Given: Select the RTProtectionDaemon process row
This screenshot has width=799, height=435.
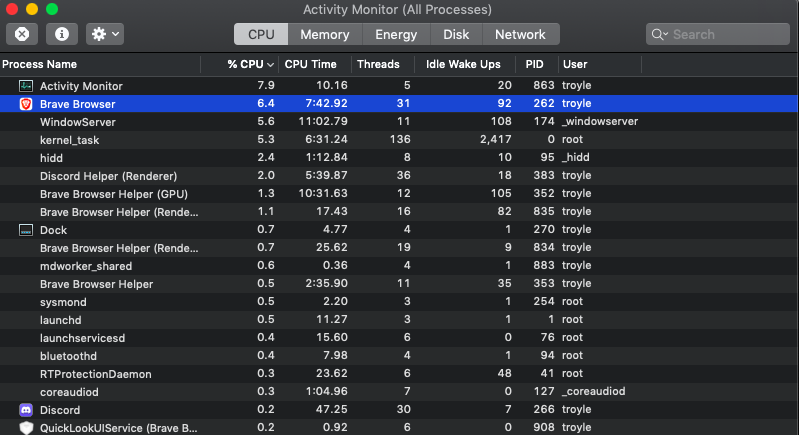Looking at the screenshot, I should 399,374.
